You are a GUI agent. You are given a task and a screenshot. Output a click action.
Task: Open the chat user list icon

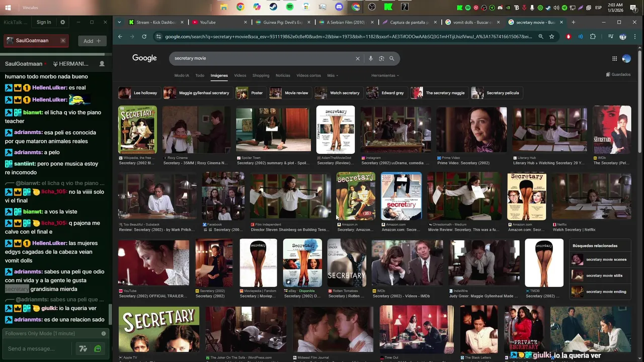tap(102, 64)
